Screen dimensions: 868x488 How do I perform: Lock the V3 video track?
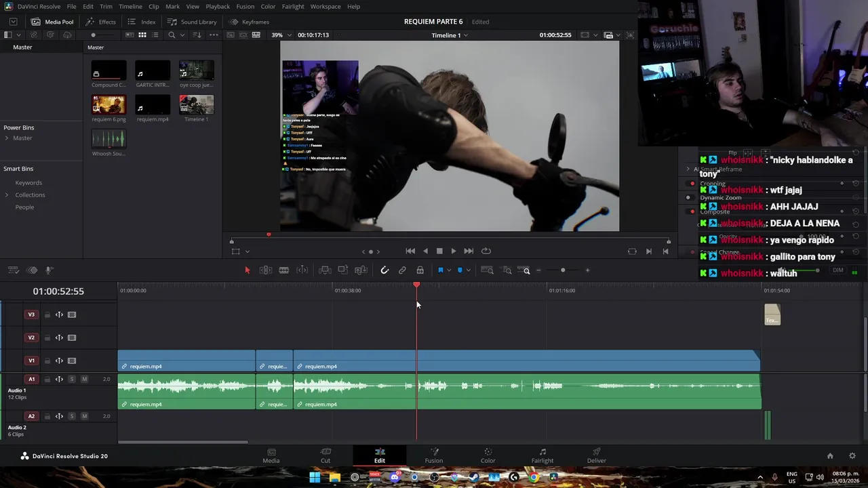coord(47,314)
